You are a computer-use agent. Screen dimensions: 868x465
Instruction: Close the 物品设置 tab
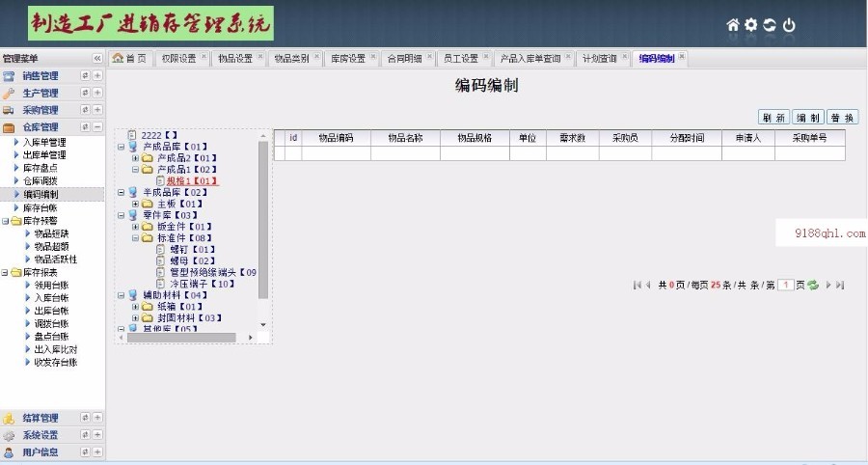260,56
